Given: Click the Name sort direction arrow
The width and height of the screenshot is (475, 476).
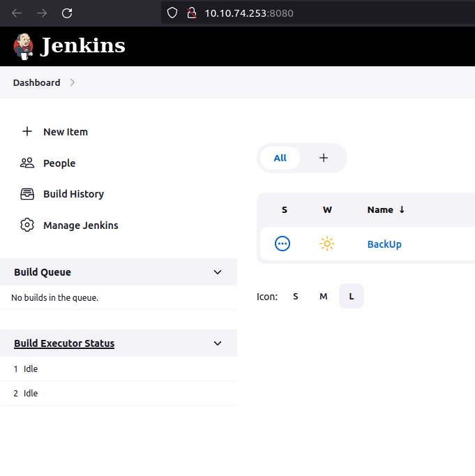Looking at the screenshot, I should [402, 209].
